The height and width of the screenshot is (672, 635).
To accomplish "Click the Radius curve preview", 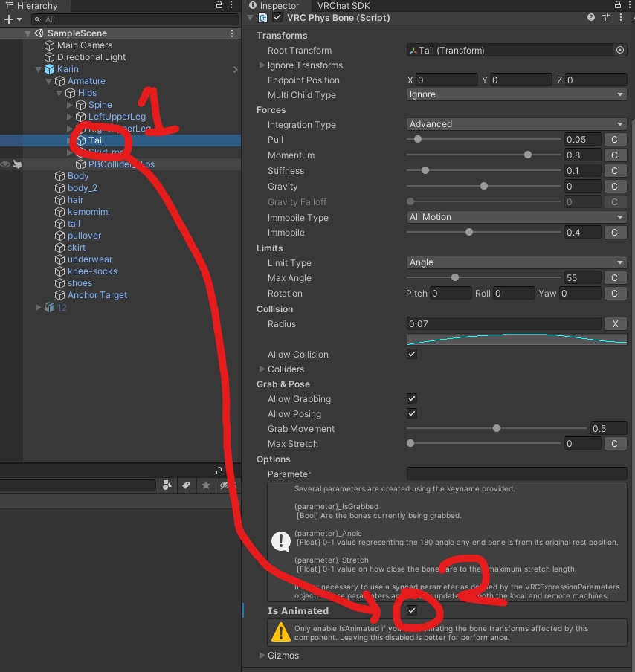I will (517, 340).
